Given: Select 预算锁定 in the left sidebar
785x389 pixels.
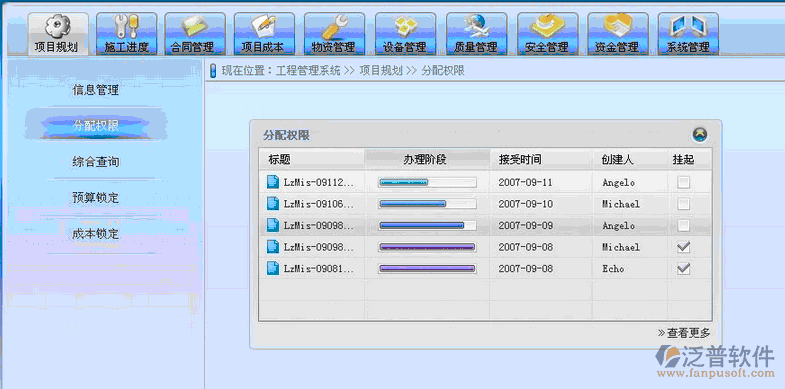Looking at the screenshot, I should (x=96, y=198).
